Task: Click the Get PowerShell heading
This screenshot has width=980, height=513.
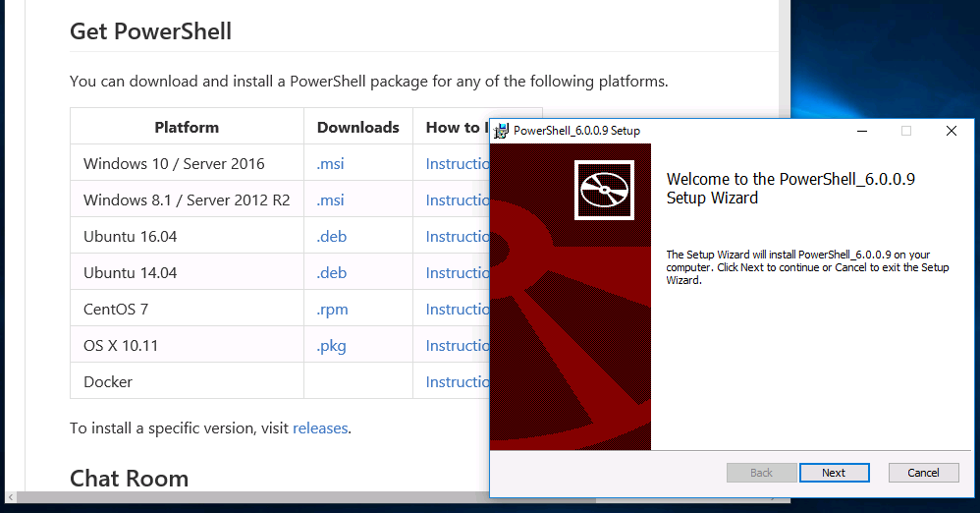Action: 150,31
